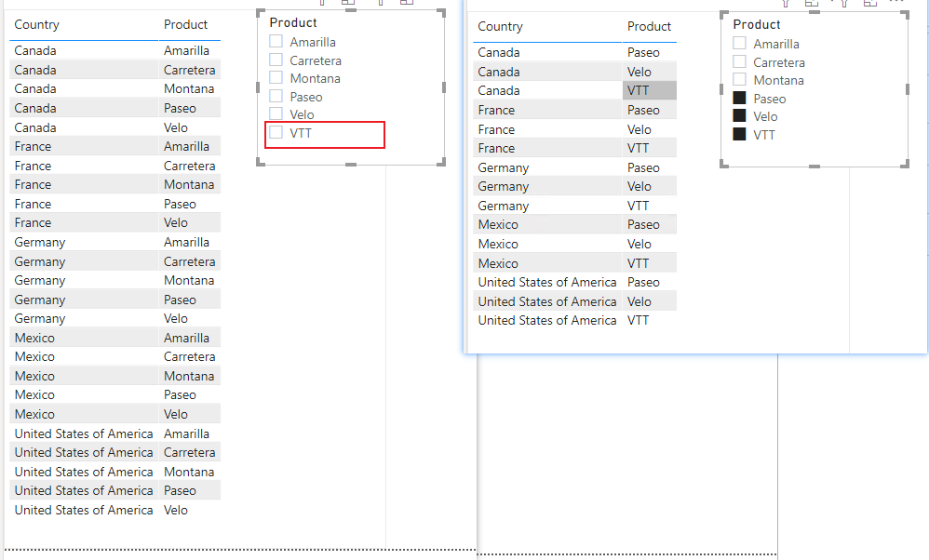929x560 pixels.
Task: Check Paseo in the left Product slicer
Action: point(276,96)
